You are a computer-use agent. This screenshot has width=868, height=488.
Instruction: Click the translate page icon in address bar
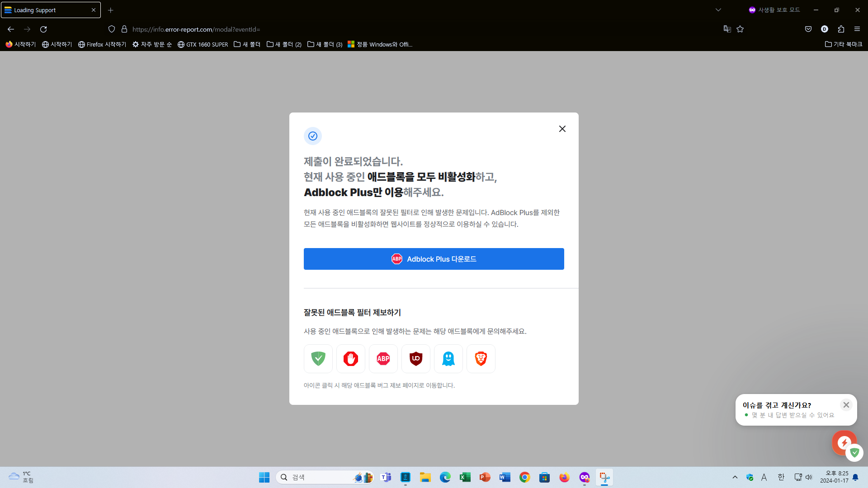tap(727, 29)
